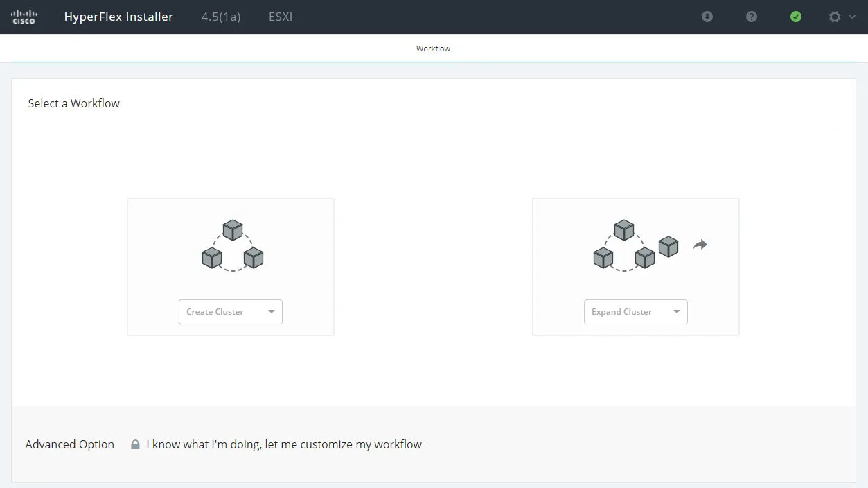Expand the chevron next to settings gear
868x488 pixels.
852,17
